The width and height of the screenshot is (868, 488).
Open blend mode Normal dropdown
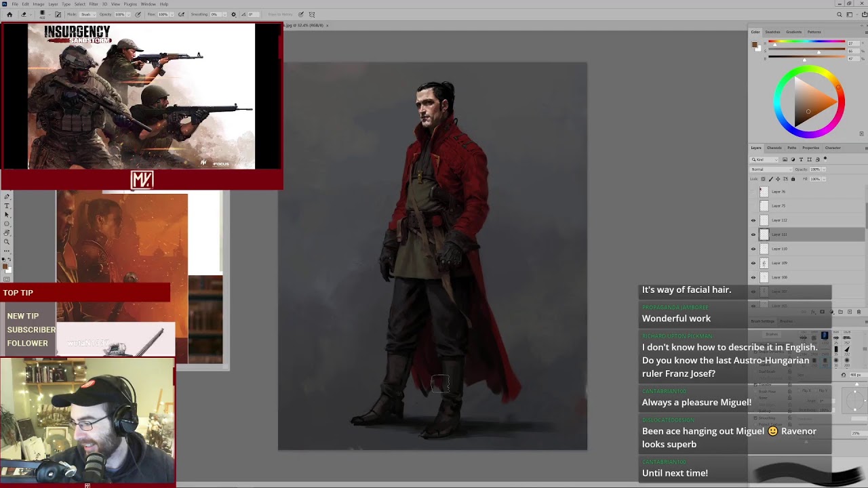point(771,169)
